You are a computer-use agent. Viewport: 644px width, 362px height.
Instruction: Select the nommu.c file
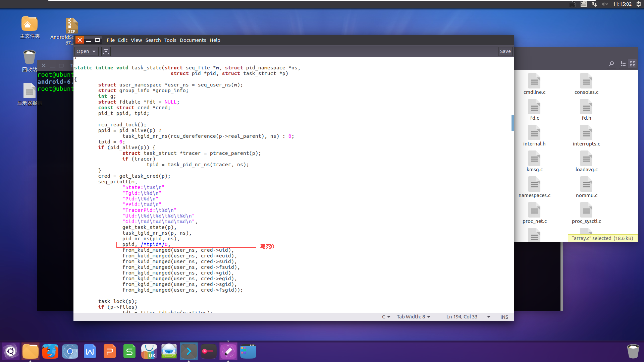[x=586, y=187]
